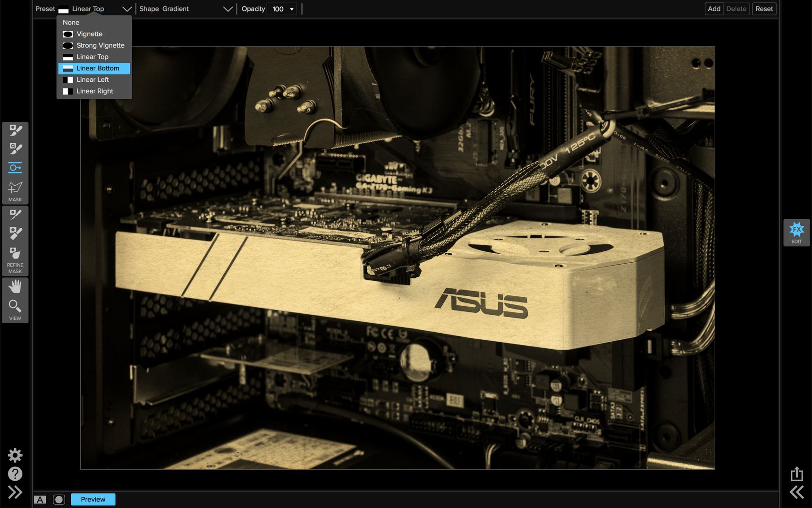
Task: Choose the Linear Left preset
Action: tap(94, 80)
